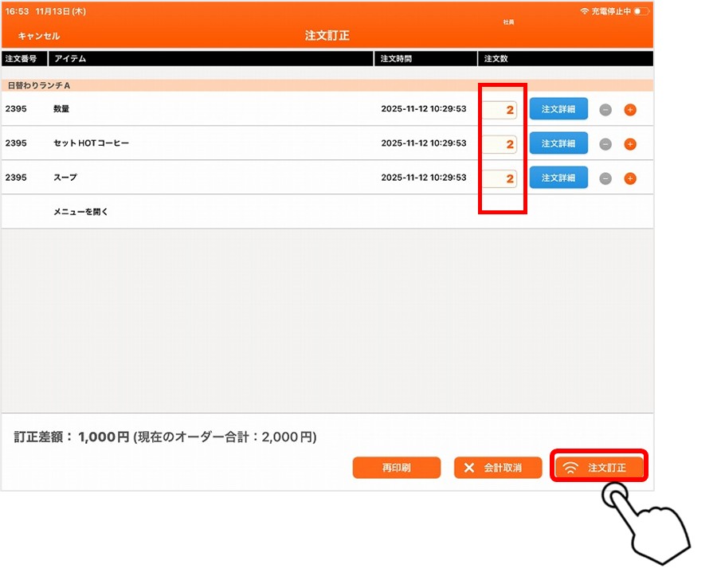Viewport: 717px width, 588px height.
Task: Decrease quantity for スープ with minus icon
Action: [605, 178]
